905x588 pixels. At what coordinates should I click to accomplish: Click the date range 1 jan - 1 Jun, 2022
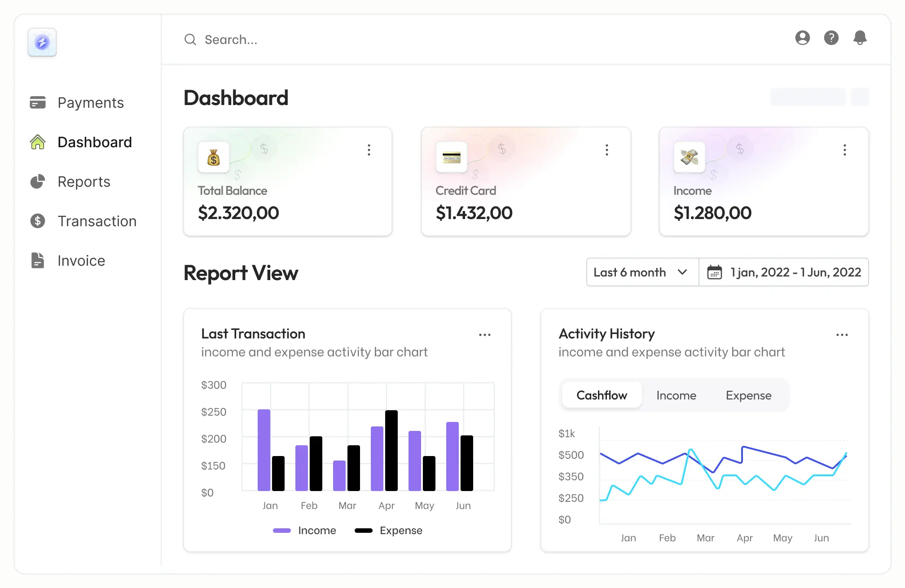795,272
